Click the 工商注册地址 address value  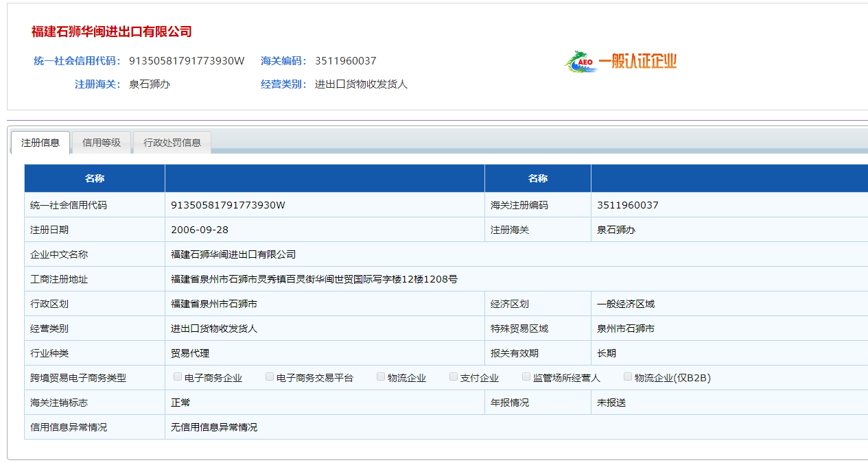(x=314, y=279)
